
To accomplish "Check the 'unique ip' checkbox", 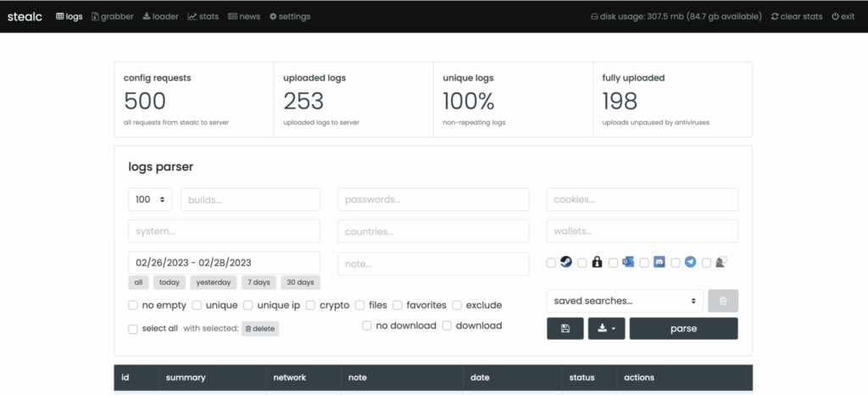I will coord(248,305).
